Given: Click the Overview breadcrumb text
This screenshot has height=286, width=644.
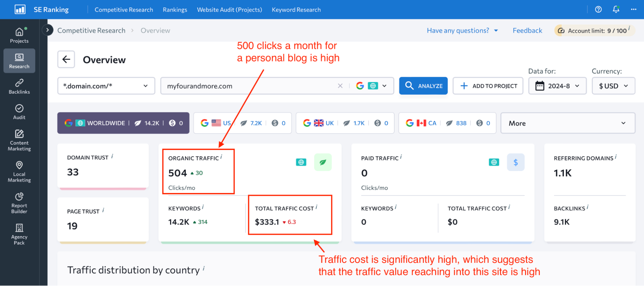Looking at the screenshot, I should (x=155, y=31).
